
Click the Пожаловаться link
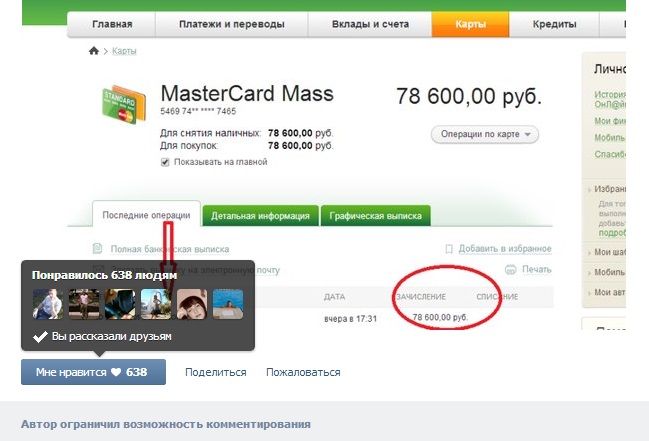[x=303, y=372]
